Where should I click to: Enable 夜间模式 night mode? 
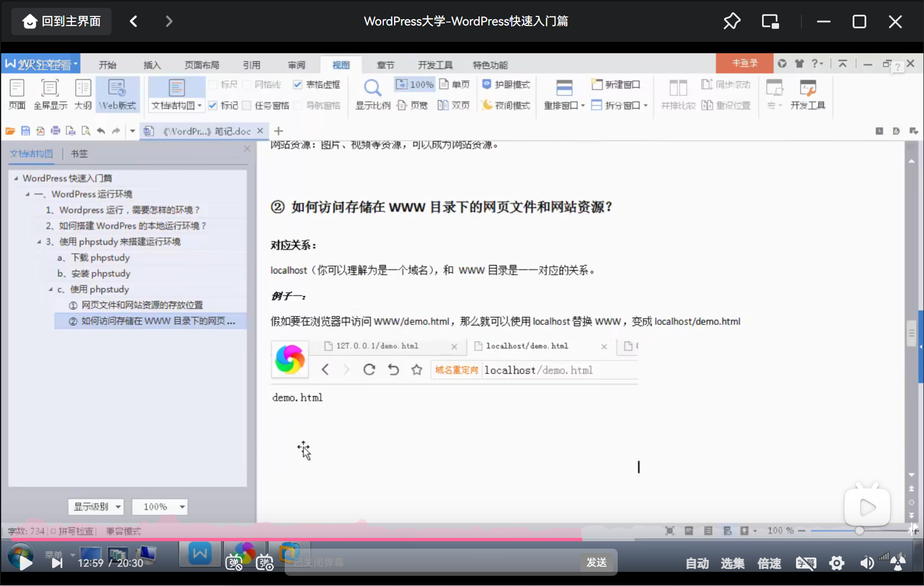(x=506, y=105)
